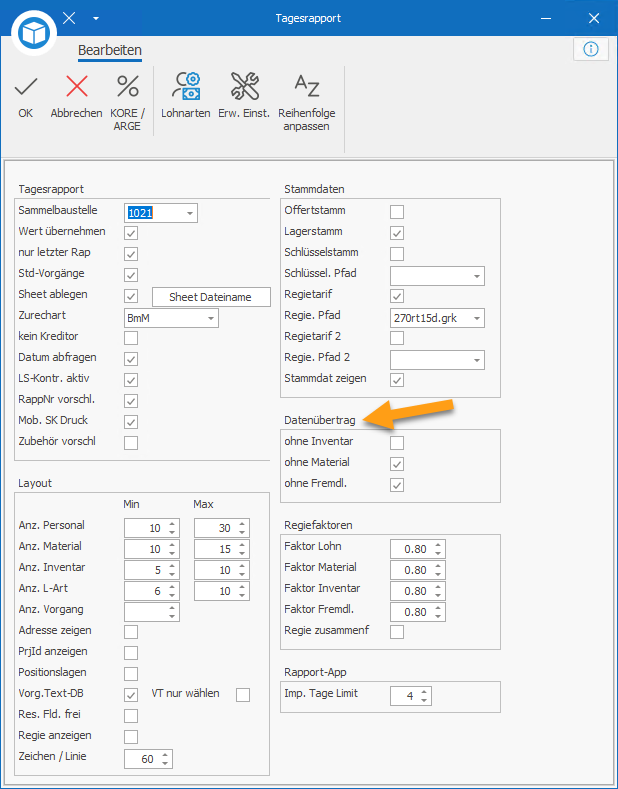Toggle Mob. SK Druck checkbox
The width and height of the screenshot is (618, 789).
click(x=131, y=422)
